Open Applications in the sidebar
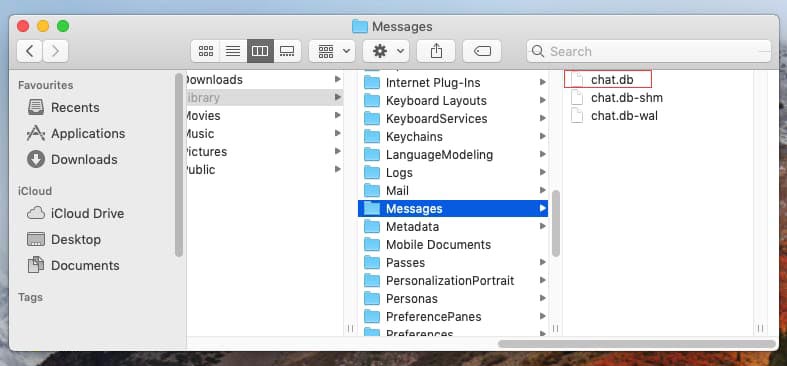 pyautogui.click(x=76, y=134)
